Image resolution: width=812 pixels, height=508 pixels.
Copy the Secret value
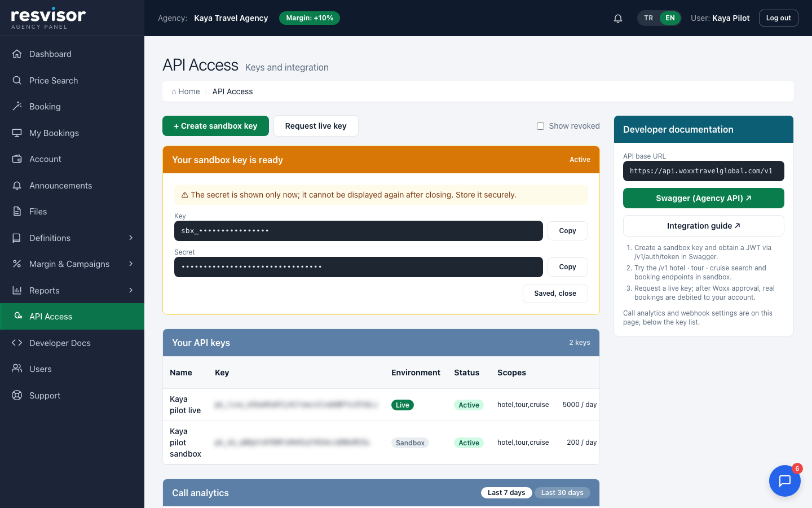tap(568, 267)
